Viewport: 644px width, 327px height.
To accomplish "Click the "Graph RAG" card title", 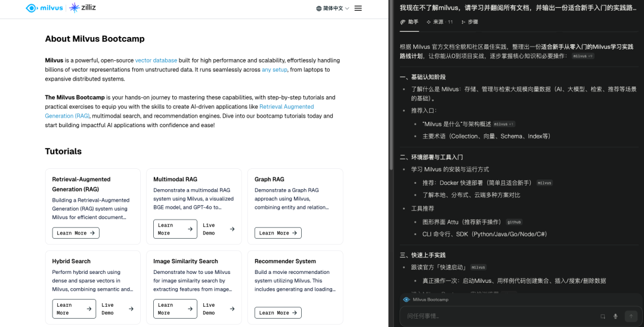I will [x=269, y=179].
